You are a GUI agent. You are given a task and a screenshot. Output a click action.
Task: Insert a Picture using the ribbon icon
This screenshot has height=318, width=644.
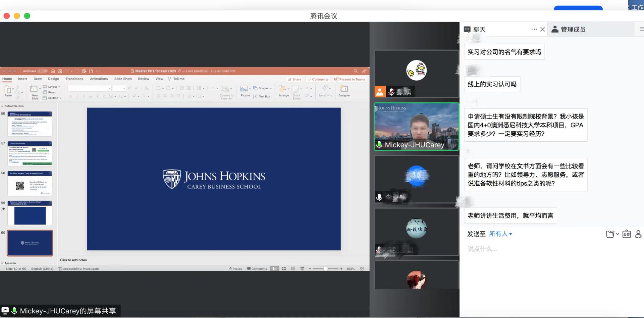pyautogui.click(x=244, y=90)
